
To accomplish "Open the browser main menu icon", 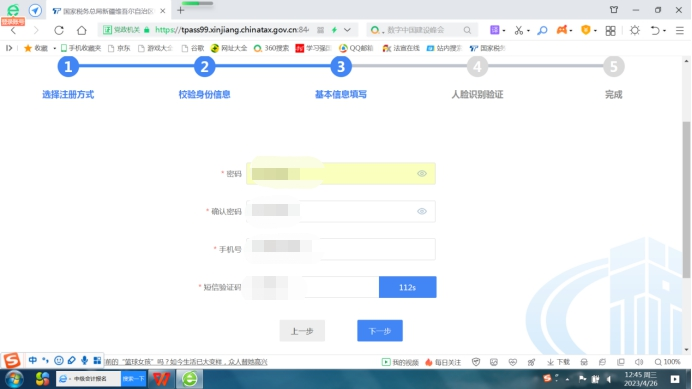I will tap(680, 30).
